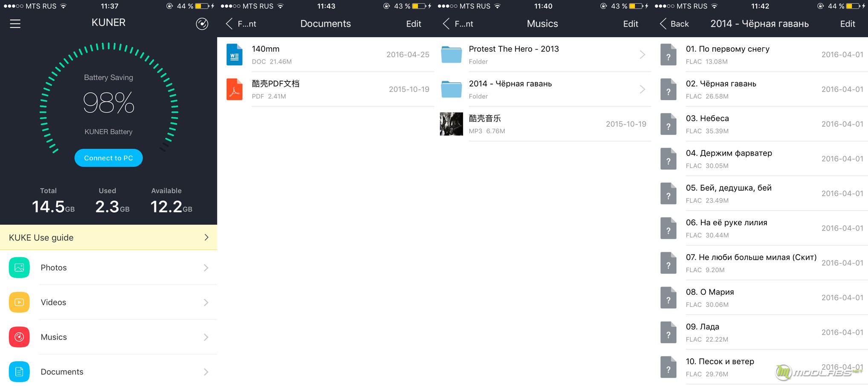This screenshot has height=386, width=868.
Task: Tap file icon for 09. Лада
Action: pos(668,332)
